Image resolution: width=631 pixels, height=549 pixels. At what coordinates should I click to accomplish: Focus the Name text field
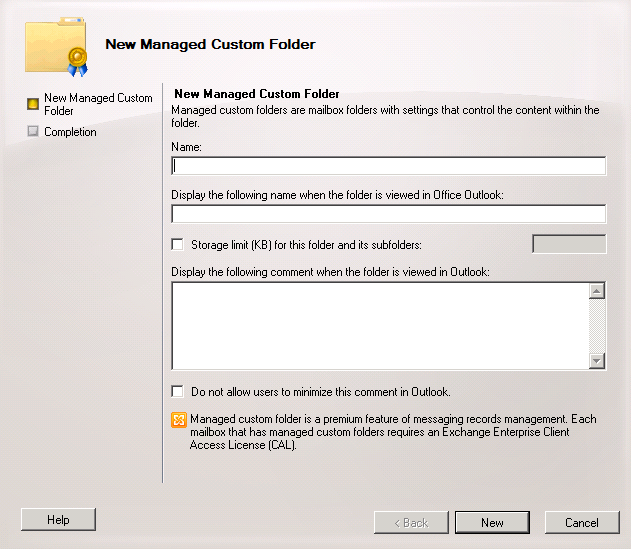pos(388,166)
